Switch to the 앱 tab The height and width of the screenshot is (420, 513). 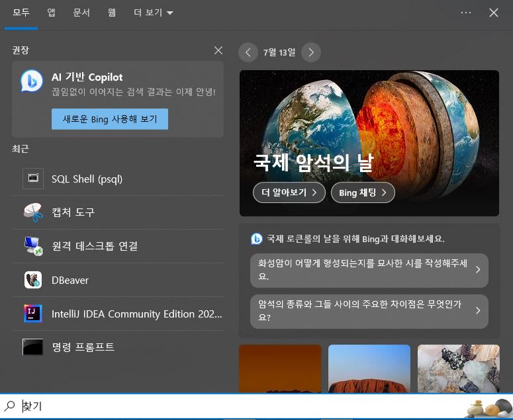(52, 13)
